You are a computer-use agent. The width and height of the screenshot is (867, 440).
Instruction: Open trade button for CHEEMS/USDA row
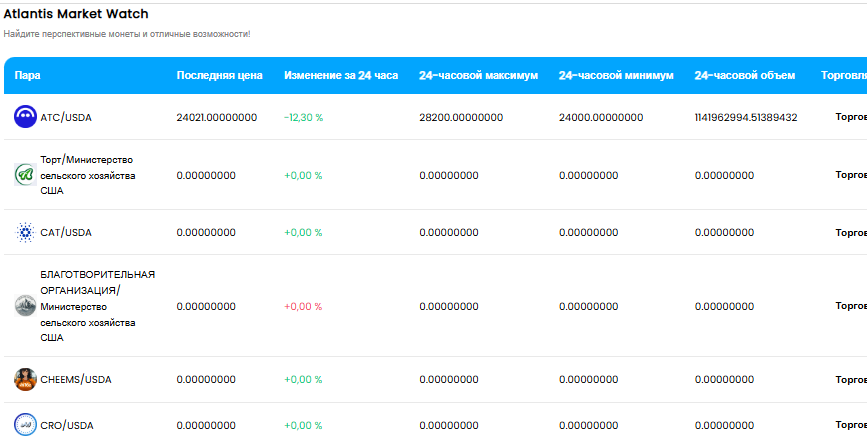(x=851, y=379)
